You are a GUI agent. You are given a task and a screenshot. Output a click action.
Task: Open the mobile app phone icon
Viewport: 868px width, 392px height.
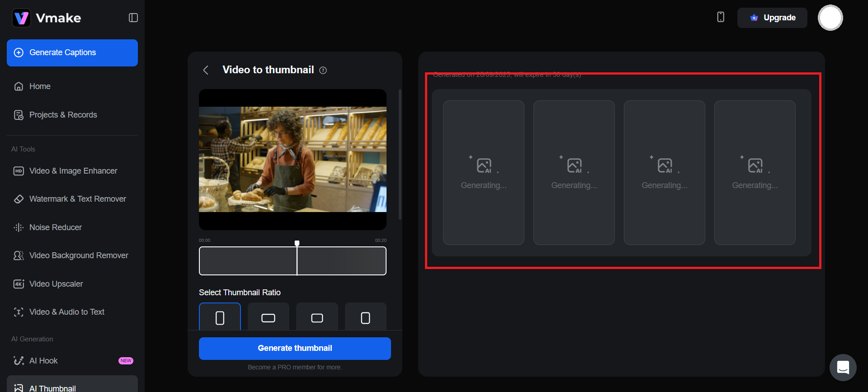click(x=721, y=17)
